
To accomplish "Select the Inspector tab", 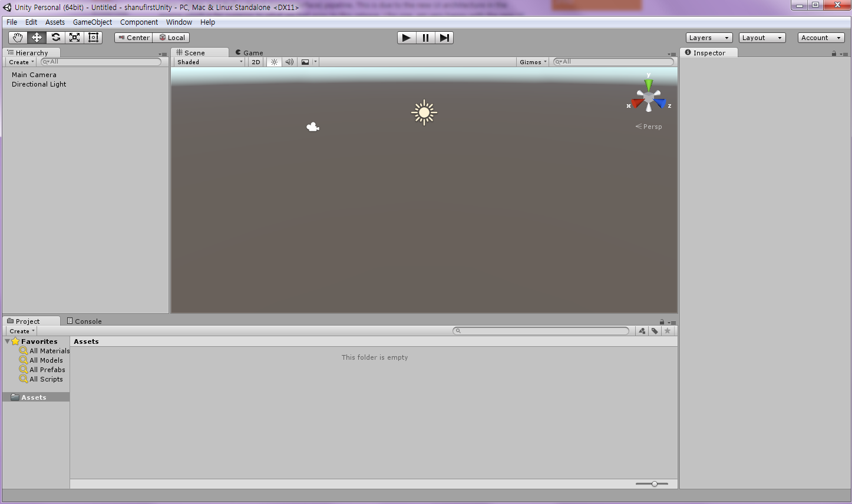I will (x=709, y=52).
